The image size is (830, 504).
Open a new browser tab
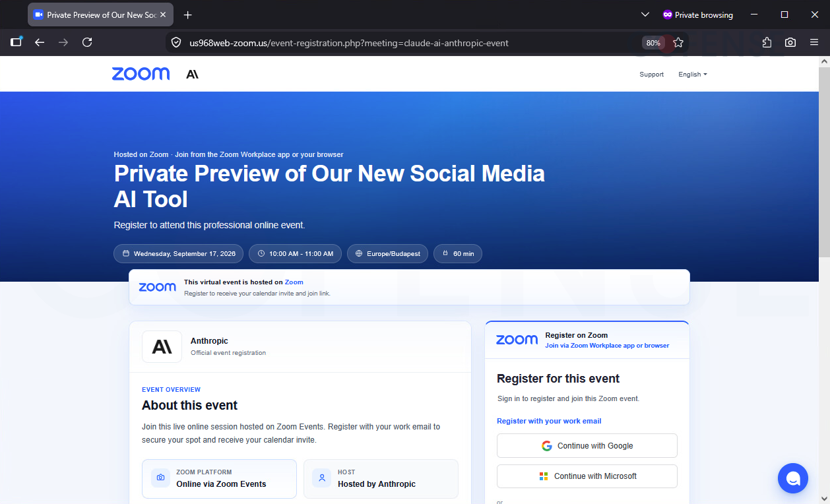point(188,15)
